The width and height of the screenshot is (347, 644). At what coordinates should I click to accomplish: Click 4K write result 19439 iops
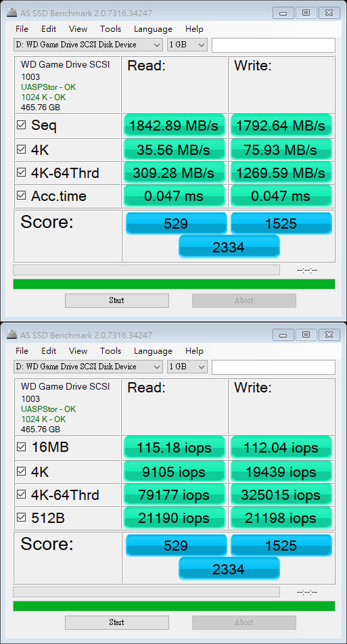(x=281, y=471)
